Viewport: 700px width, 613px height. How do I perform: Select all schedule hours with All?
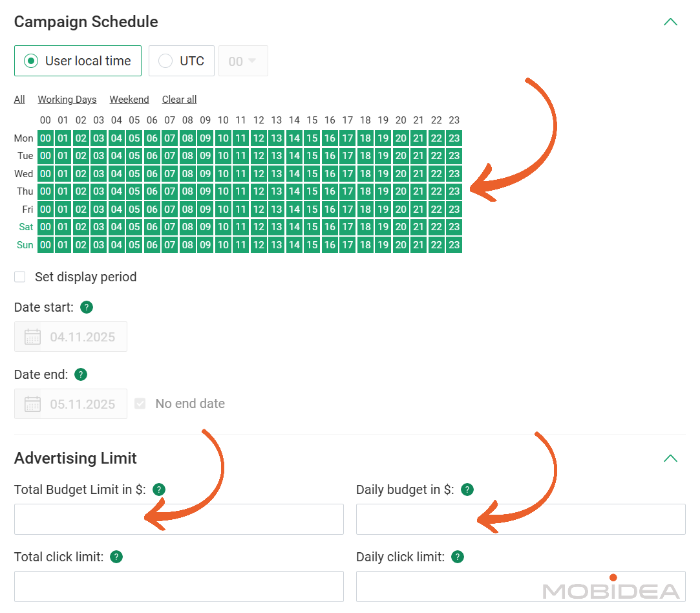tap(19, 100)
